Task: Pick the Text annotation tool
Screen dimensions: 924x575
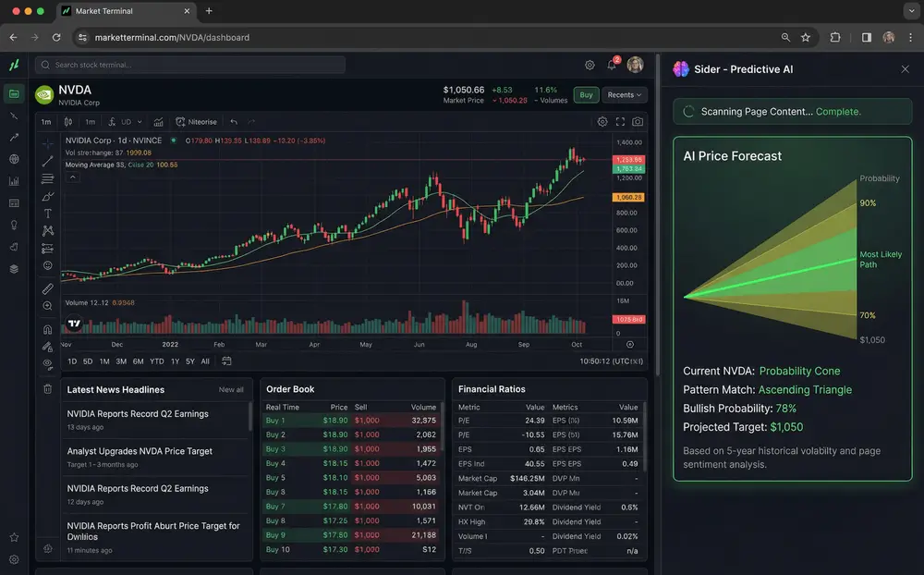Action: [48, 214]
